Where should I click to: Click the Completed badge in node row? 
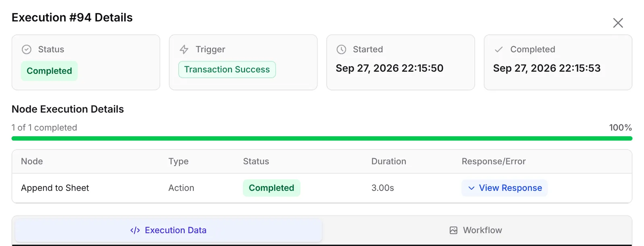[272, 188]
